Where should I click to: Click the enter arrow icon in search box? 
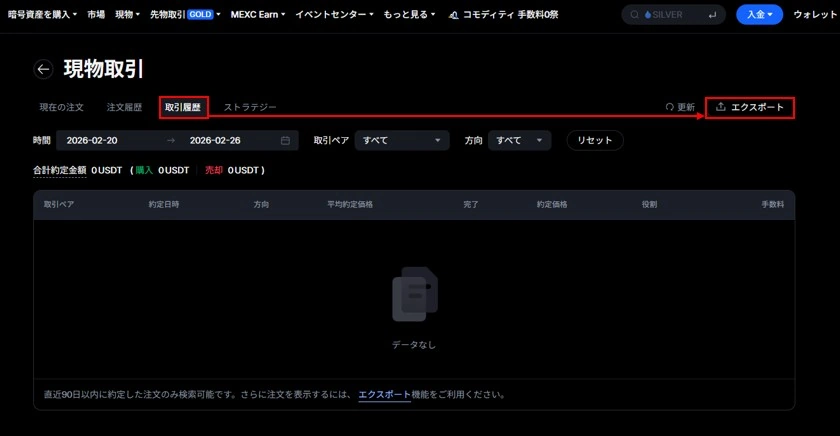pos(712,15)
